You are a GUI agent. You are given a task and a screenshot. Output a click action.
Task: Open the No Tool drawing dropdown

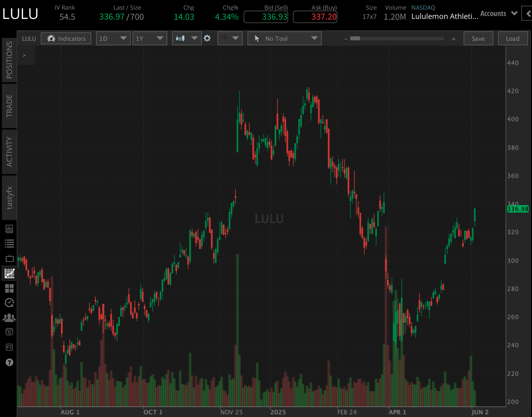click(x=284, y=38)
